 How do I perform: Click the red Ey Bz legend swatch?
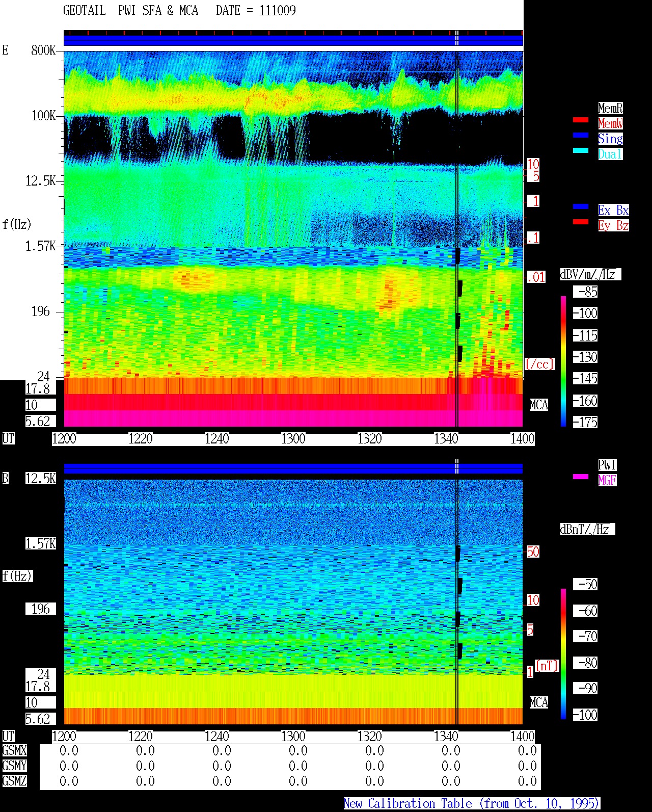coord(581,222)
